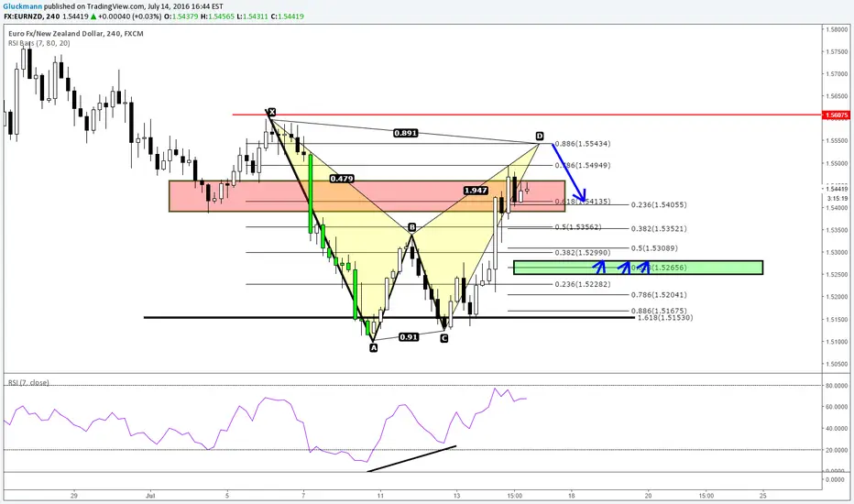
Task: Select the black RSI divergence trendline
Action: coord(411,459)
